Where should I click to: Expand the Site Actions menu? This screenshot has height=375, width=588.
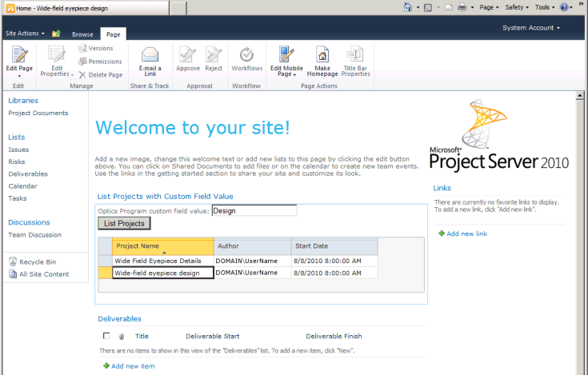tap(25, 34)
